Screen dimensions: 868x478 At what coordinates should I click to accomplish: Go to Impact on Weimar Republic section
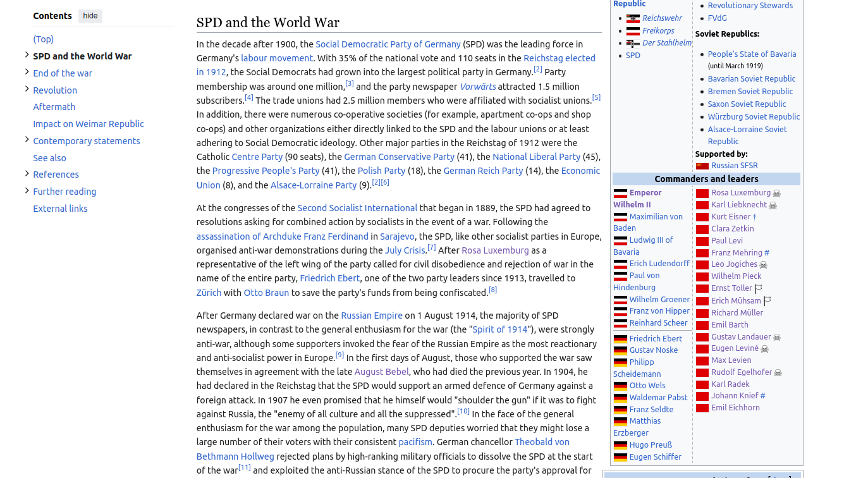coord(89,124)
